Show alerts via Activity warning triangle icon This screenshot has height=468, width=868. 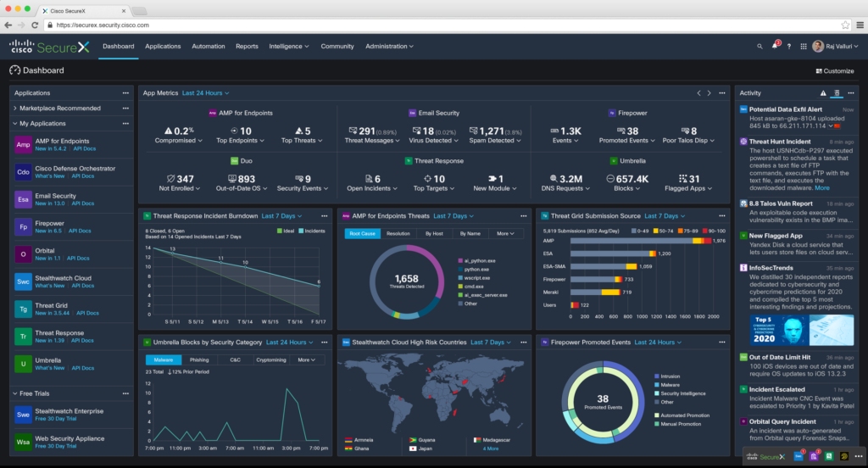coord(823,93)
